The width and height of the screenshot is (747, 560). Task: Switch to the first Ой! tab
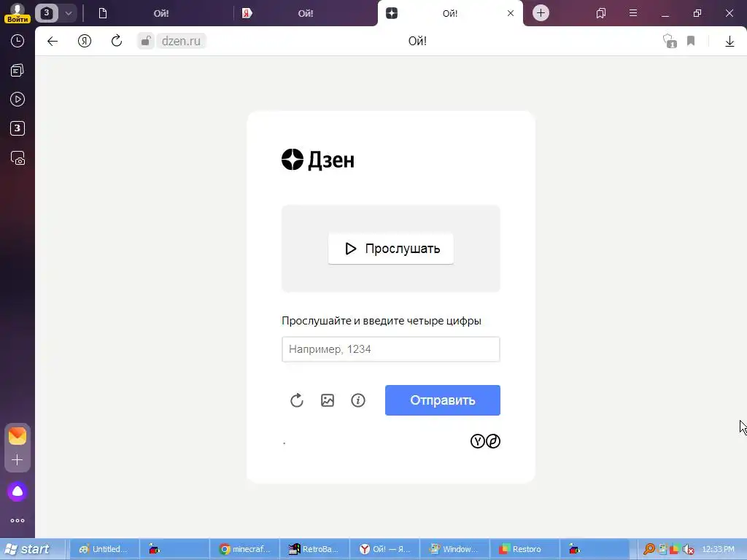point(160,13)
